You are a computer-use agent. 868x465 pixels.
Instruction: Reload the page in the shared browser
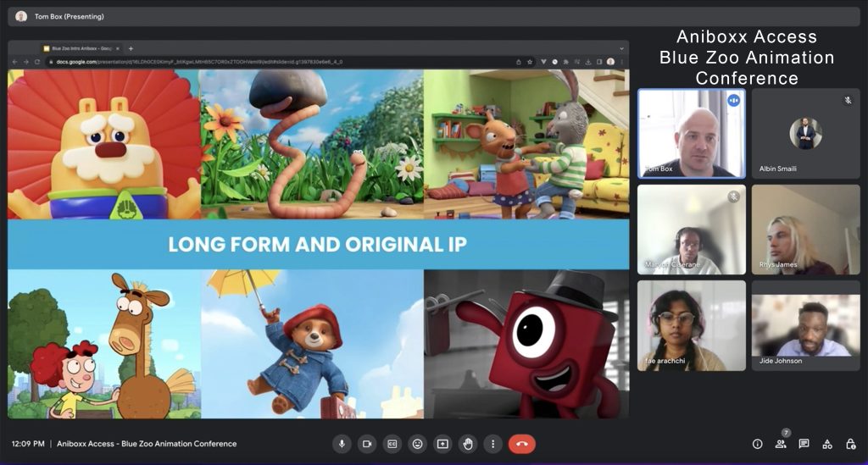pos(37,62)
